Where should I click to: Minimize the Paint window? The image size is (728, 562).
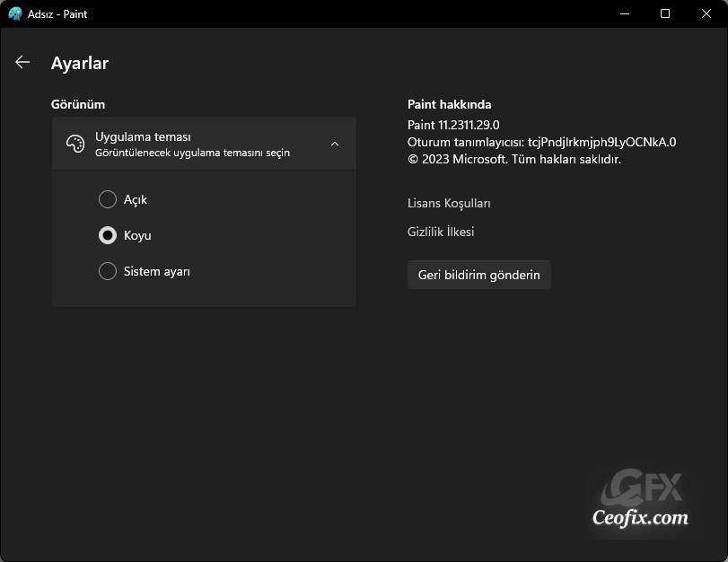(x=625, y=14)
